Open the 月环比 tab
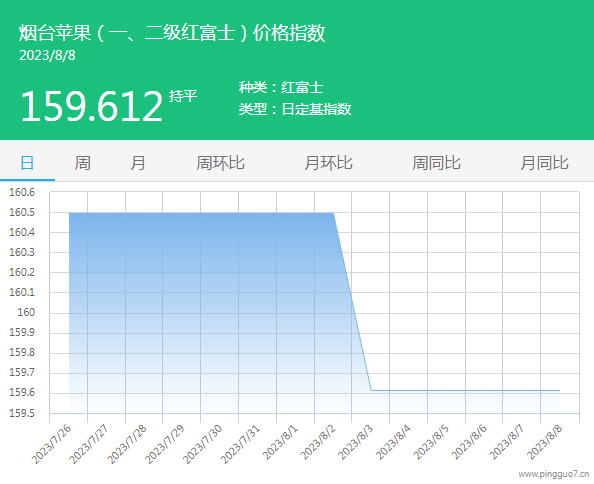 328,163
